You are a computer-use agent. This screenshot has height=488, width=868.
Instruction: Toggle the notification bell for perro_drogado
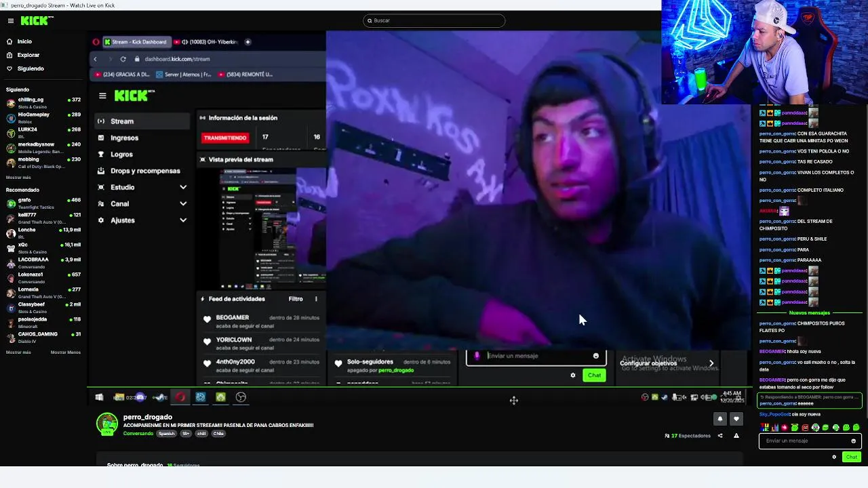(720, 419)
